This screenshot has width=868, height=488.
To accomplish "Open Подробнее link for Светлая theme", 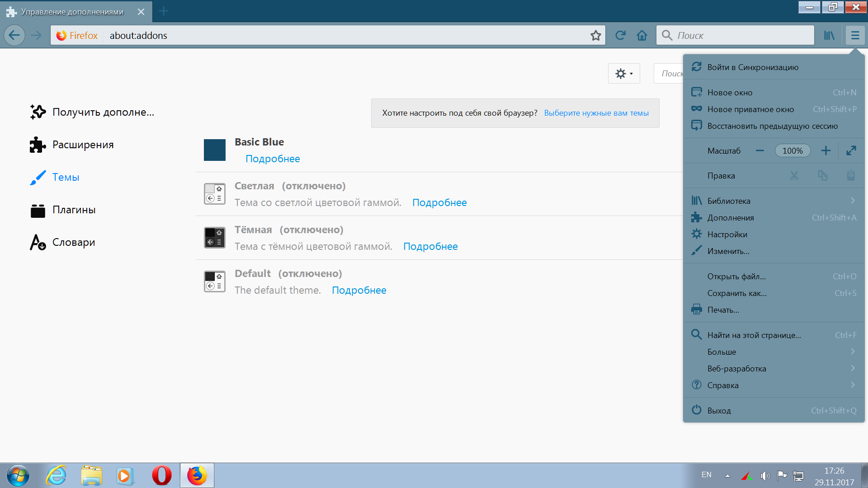I will (439, 202).
